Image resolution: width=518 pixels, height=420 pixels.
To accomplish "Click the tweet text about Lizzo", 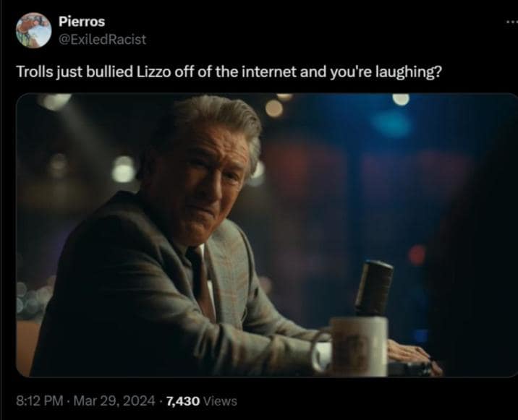I will click(x=229, y=72).
